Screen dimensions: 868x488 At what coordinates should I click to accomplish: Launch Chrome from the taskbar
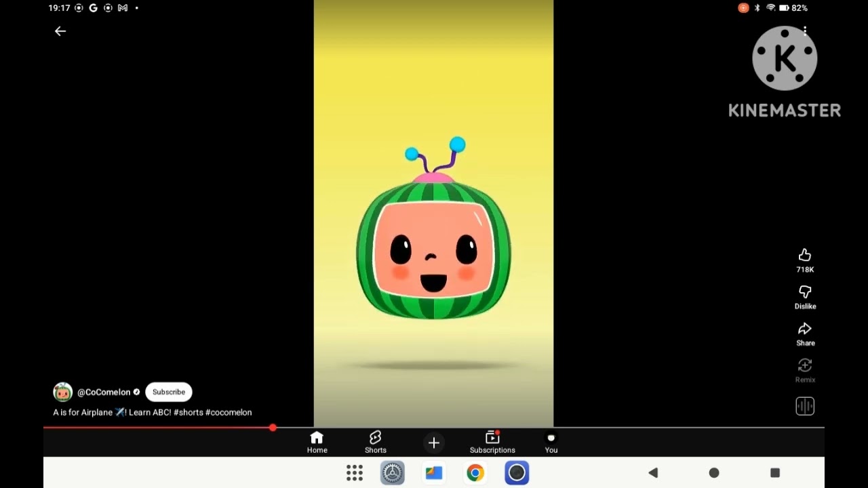pos(475,473)
